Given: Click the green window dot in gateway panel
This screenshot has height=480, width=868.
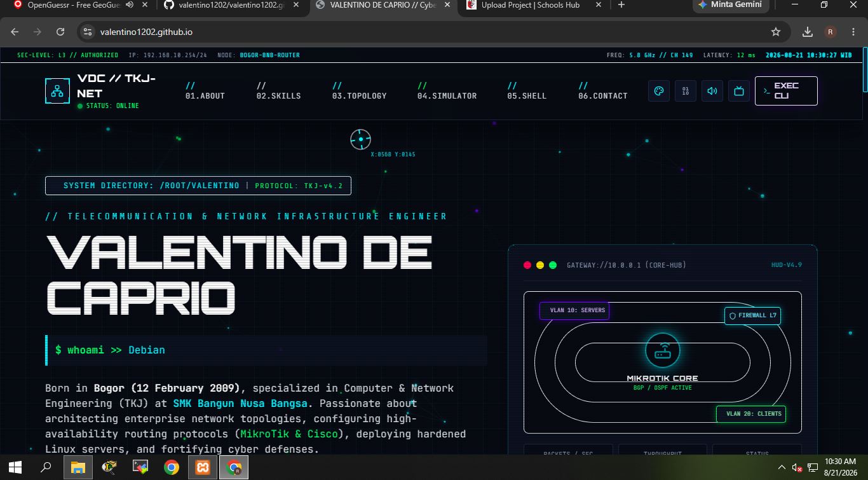Looking at the screenshot, I should coord(553,265).
